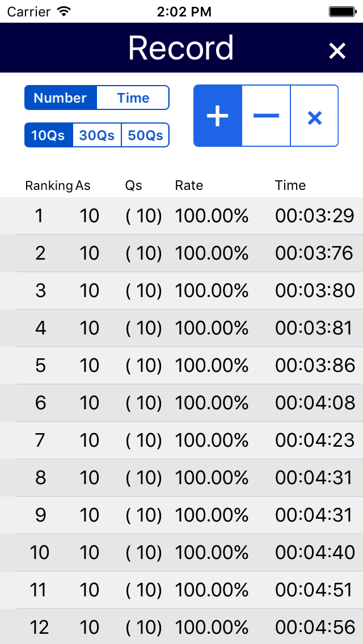
Task: Close the Record screen with X icon
Action: pos(337,51)
